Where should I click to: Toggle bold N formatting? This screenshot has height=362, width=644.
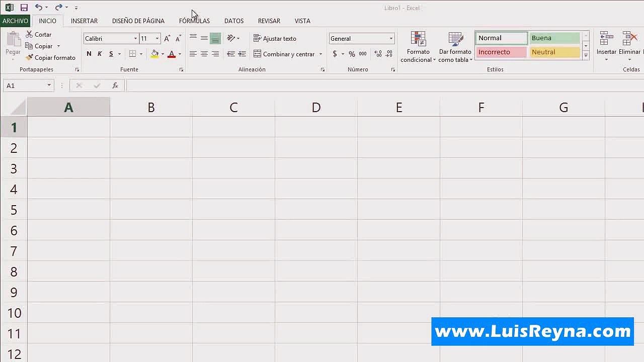point(89,54)
